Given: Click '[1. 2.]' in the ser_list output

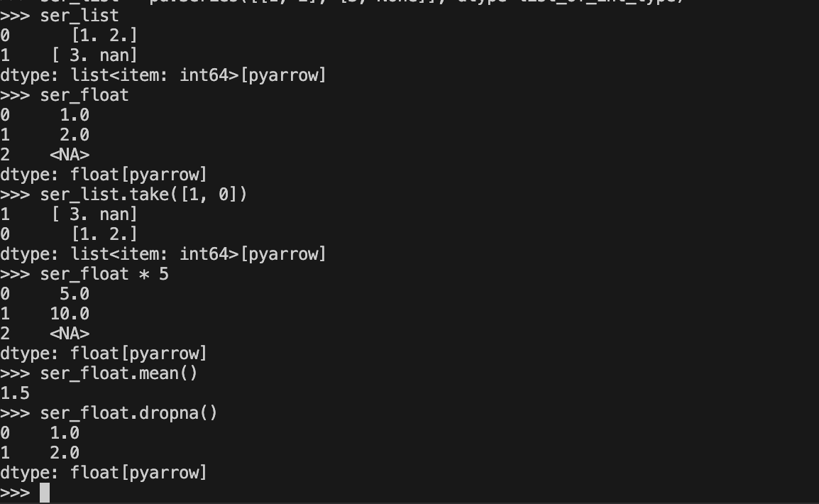Looking at the screenshot, I should [x=104, y=35].
